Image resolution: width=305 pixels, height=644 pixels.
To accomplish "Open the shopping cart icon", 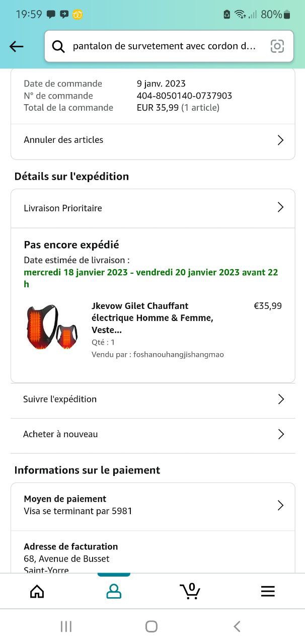I will coord(190,591).
